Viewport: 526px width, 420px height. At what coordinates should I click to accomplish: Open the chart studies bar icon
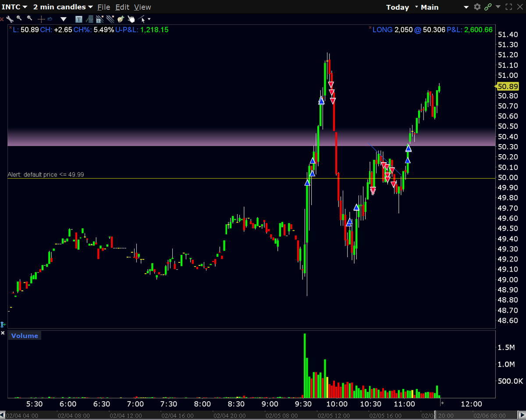(90, 19)
